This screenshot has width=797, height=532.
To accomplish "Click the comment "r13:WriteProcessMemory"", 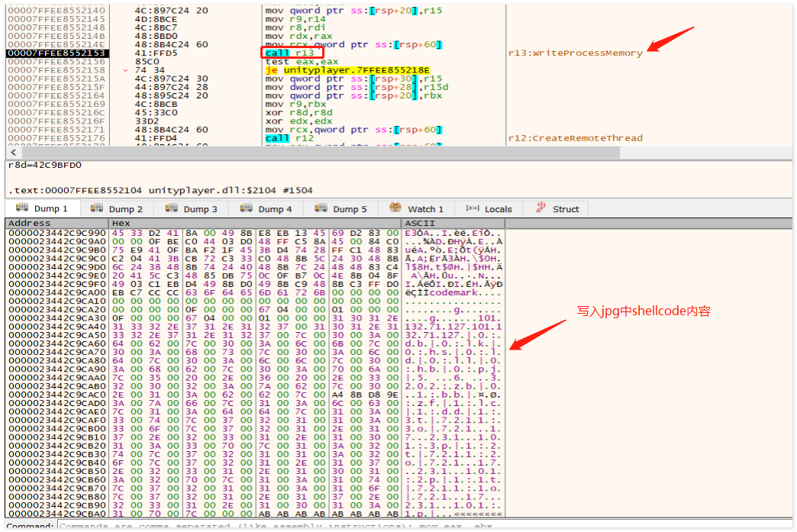I will (576, 53).
